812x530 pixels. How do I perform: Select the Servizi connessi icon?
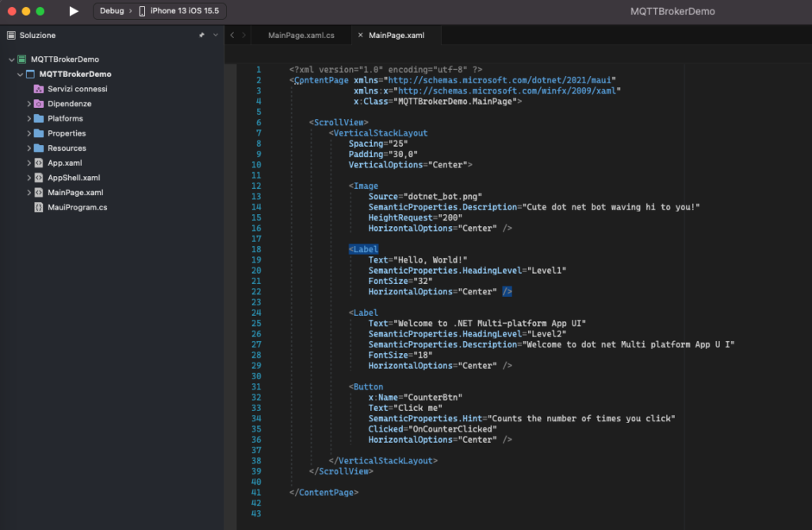click(x=38, y=89)
